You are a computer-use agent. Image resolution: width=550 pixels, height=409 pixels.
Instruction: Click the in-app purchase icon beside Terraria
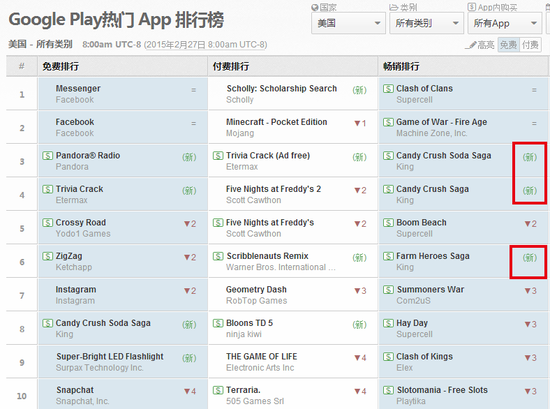(x=218, y=390)
